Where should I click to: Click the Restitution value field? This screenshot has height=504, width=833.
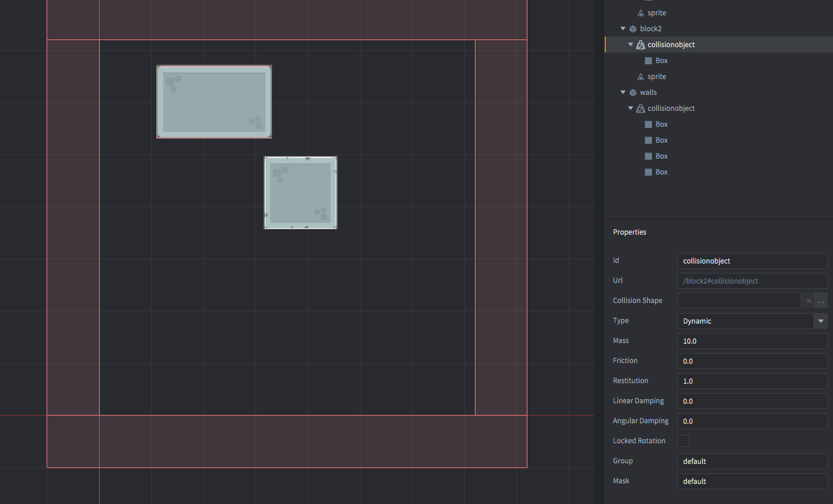click(752, 381)
